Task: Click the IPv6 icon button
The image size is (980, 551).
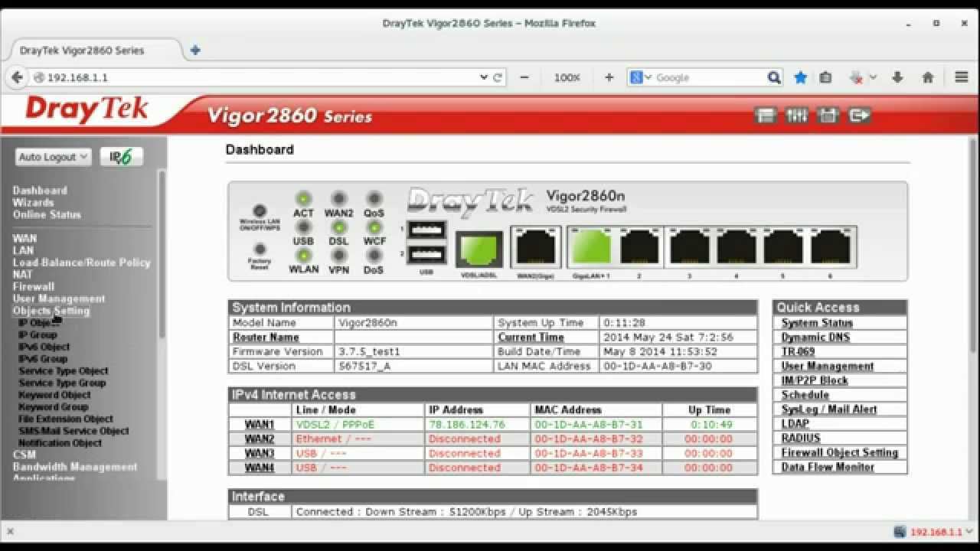Action: tap(121, 157)
